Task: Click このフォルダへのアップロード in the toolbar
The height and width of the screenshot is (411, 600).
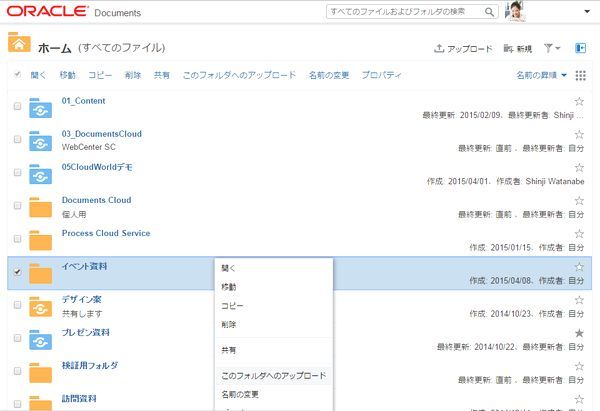Action: point(239,75)
